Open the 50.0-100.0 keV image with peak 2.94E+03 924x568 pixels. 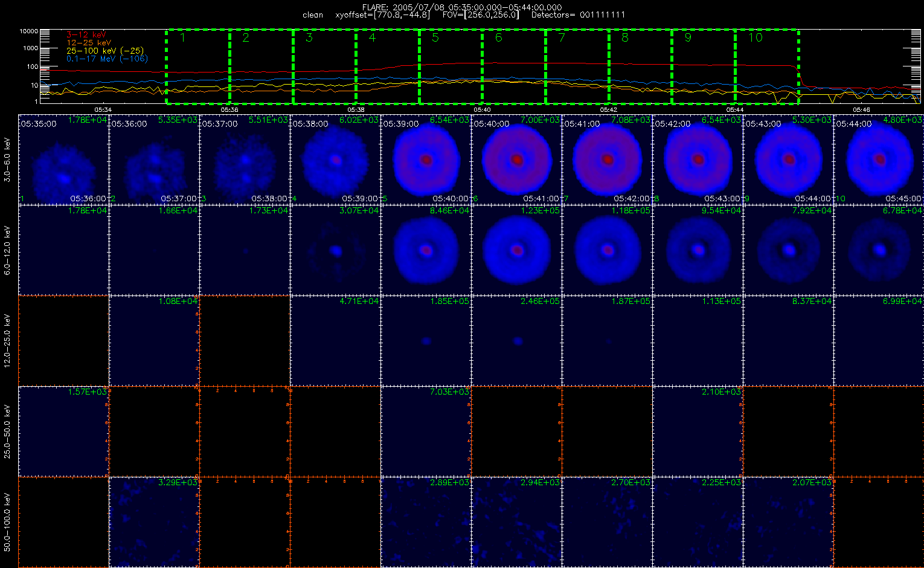click(x=517, y=522)
